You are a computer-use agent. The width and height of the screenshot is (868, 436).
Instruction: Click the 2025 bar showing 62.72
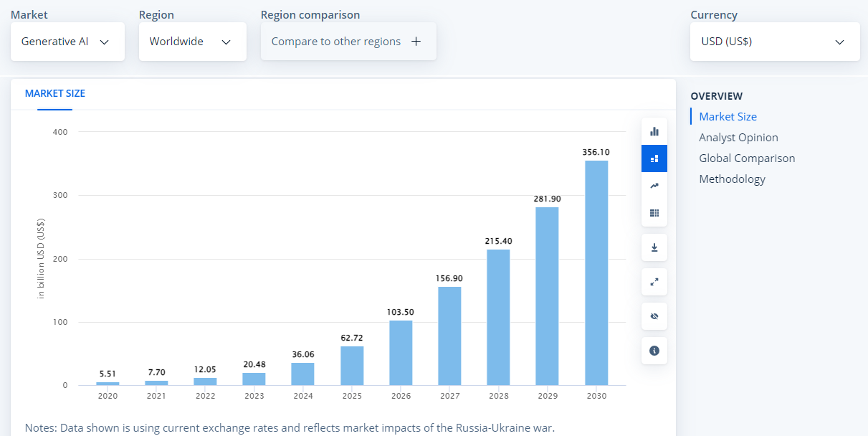pyautogui.click(x=352, y=366)
